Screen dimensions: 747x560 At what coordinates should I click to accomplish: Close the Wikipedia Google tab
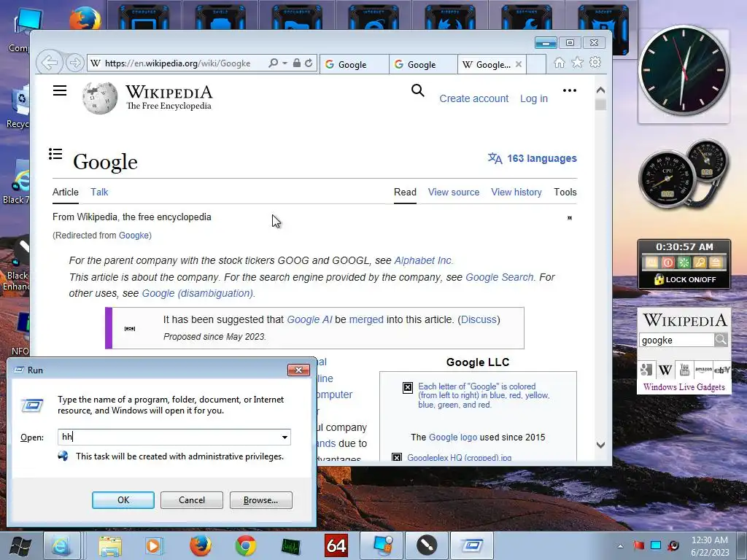[519, 64]
